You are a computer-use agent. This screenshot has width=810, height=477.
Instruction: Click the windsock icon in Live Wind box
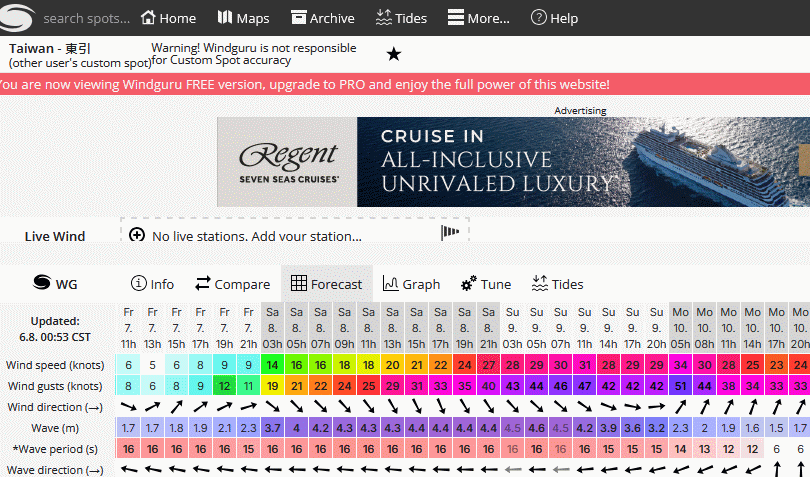[x=450, y=232]
